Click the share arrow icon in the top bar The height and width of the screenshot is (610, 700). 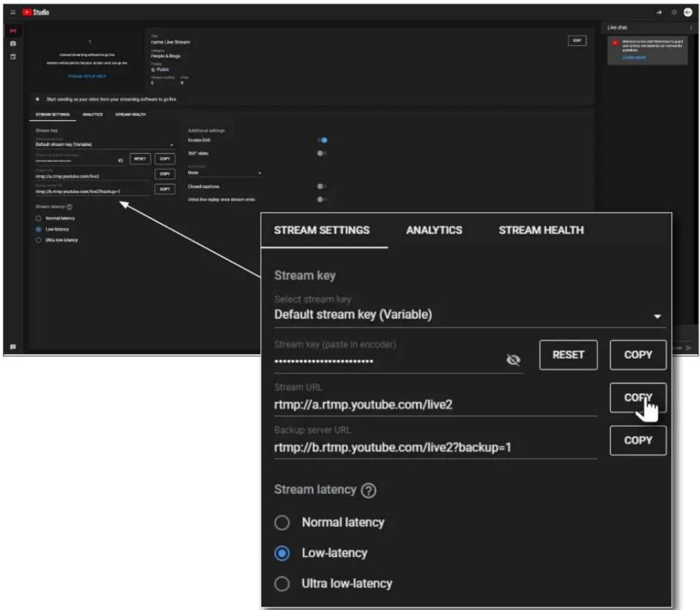(x=659, y=12)
